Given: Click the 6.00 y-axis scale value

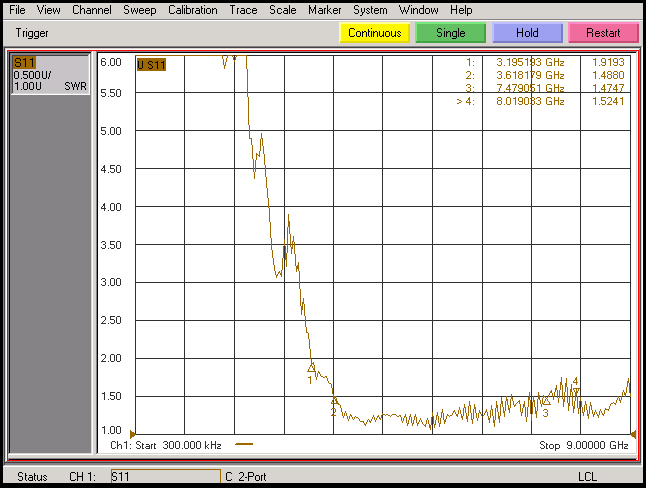Looking at the screenshot, I should coord(111,62).
